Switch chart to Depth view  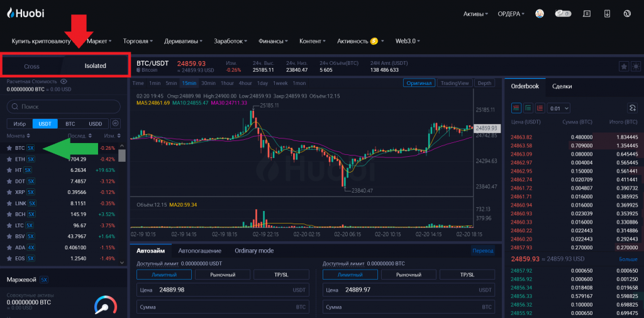[x=484, y=83]
